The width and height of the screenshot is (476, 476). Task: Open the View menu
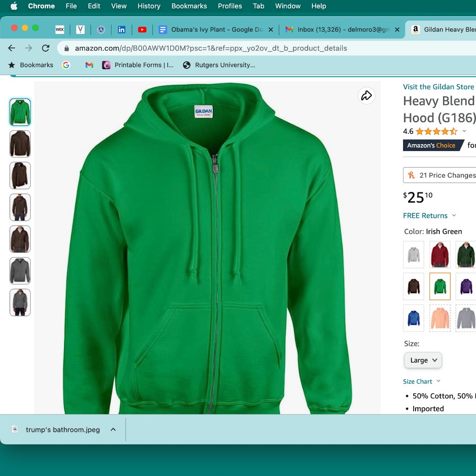tap(119, 6)
